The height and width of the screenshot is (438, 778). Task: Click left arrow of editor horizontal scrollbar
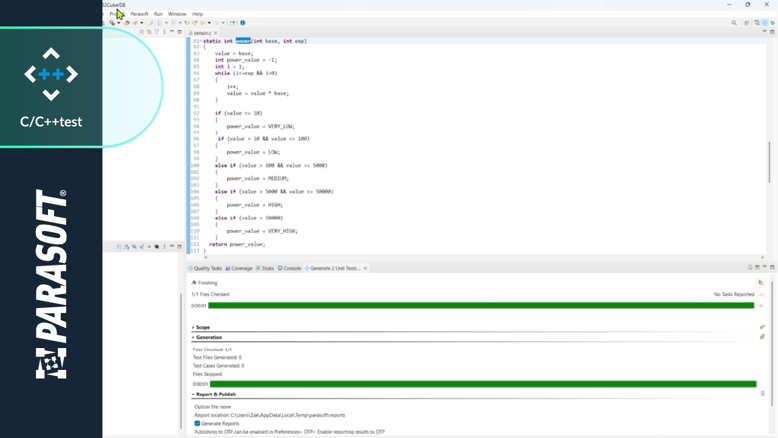point(205,257)
